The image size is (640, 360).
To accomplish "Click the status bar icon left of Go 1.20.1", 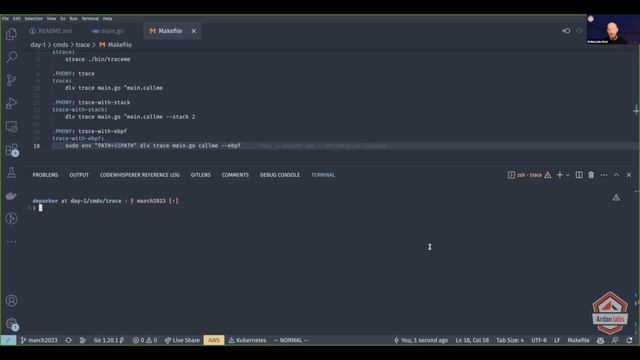I will tap(83, 340).
